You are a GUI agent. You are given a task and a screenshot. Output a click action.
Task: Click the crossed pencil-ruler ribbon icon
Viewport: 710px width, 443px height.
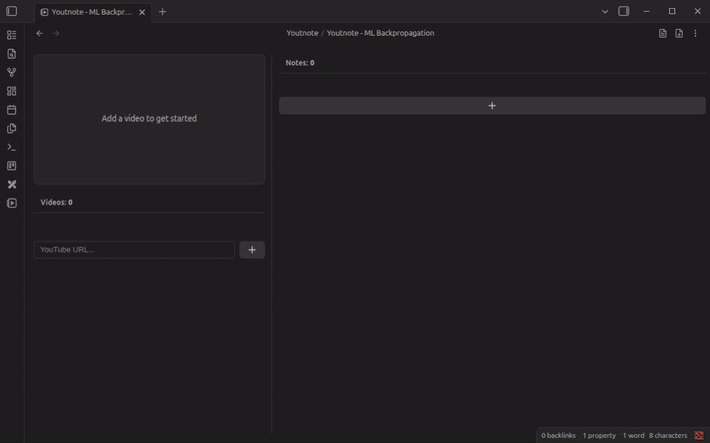[12, 184]
